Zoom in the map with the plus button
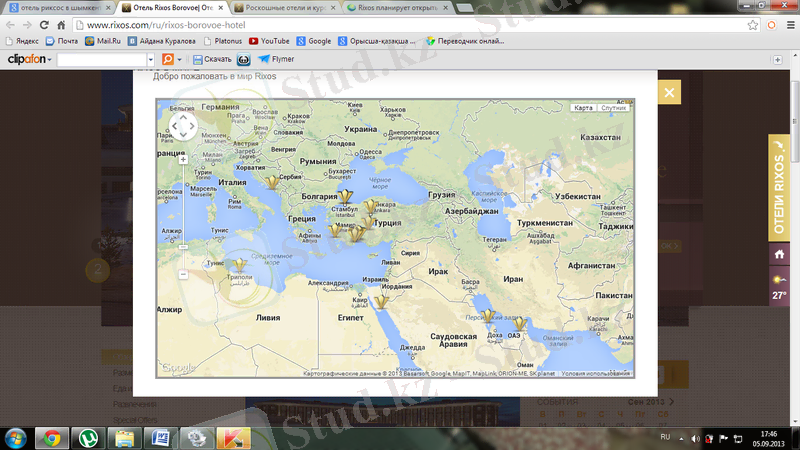Viewport: 800px width, 450px height. 183,160
